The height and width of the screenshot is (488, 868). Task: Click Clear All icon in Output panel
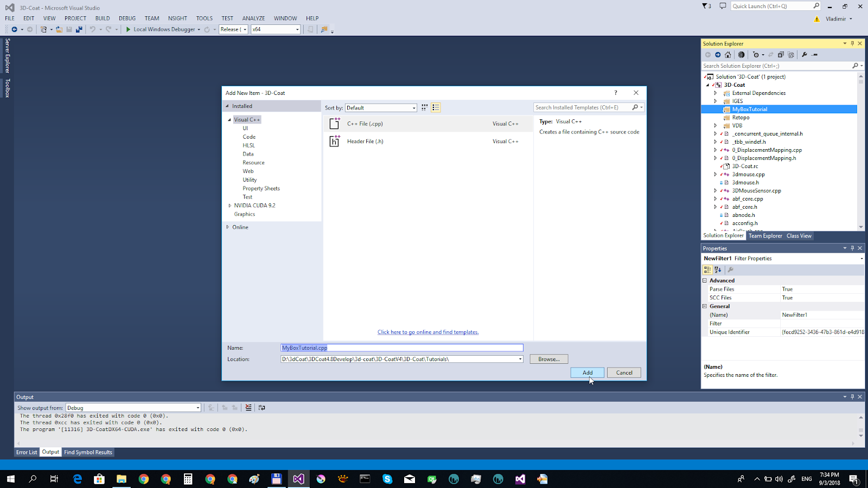[x=248, y=408]
